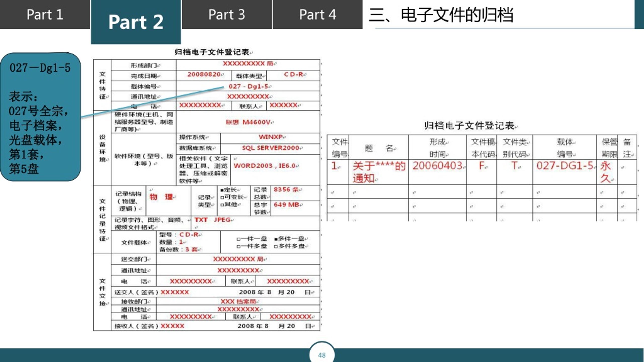Check the 一件一盘 option box
Image resolution: width=644 pixels, height=362 pixels.
[x=238, y=239]
